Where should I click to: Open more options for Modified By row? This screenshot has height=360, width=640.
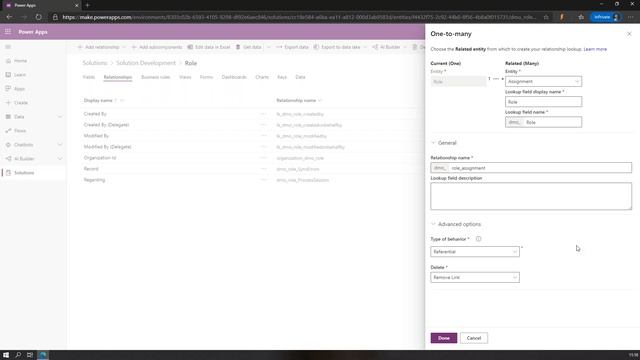click(x=264, y=136)
